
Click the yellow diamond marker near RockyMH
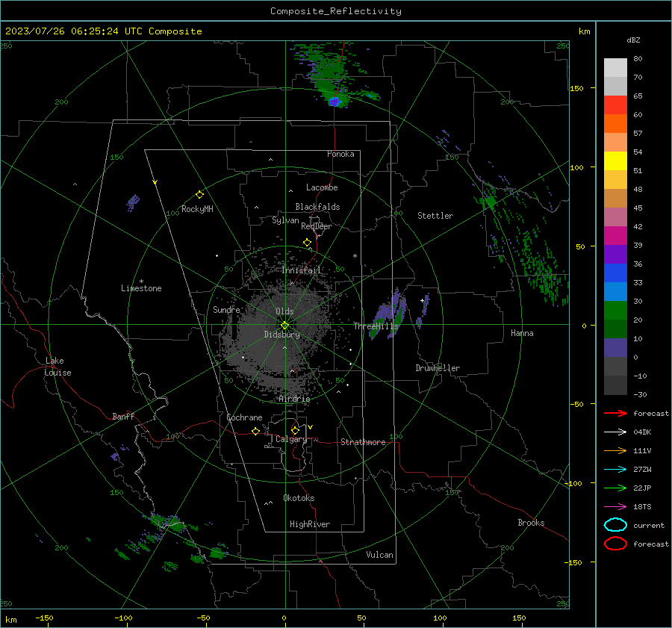199,195
